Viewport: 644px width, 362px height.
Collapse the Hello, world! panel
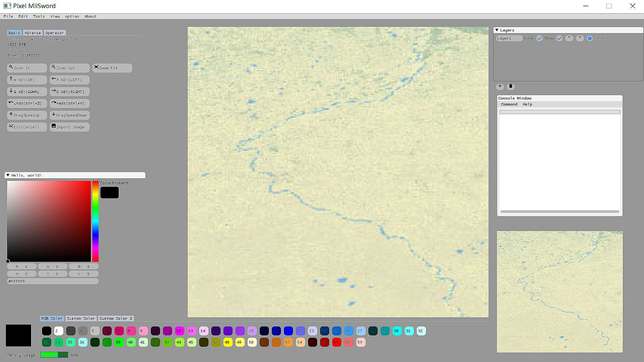(8, 175)
